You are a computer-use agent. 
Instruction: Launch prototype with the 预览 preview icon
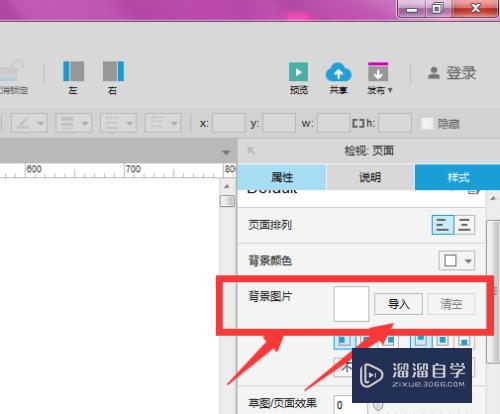298,71
